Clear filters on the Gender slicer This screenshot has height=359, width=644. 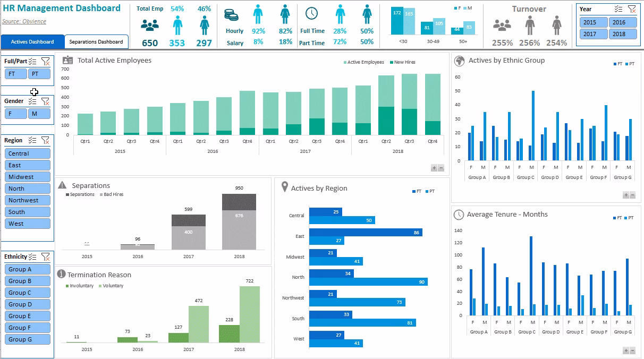coord(46,101)
